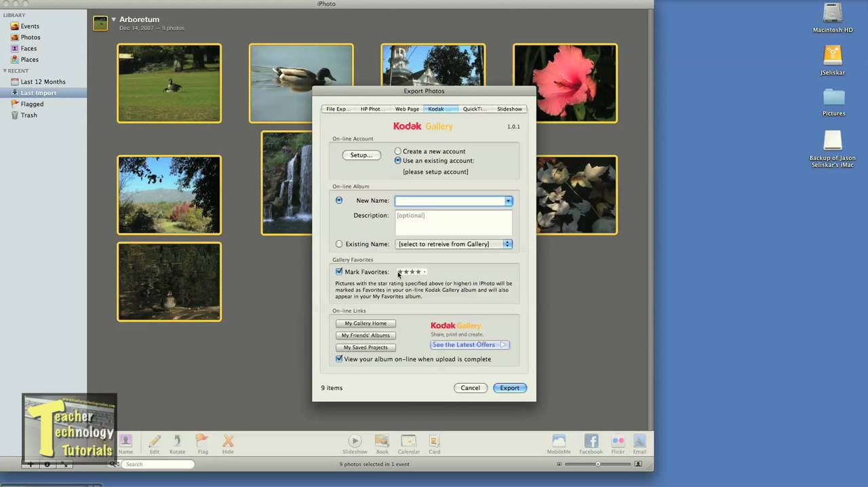The height and width of the screenshot is (487, 868).
Task: Select Create a new account radio
Action: click(x=398, y=151)
